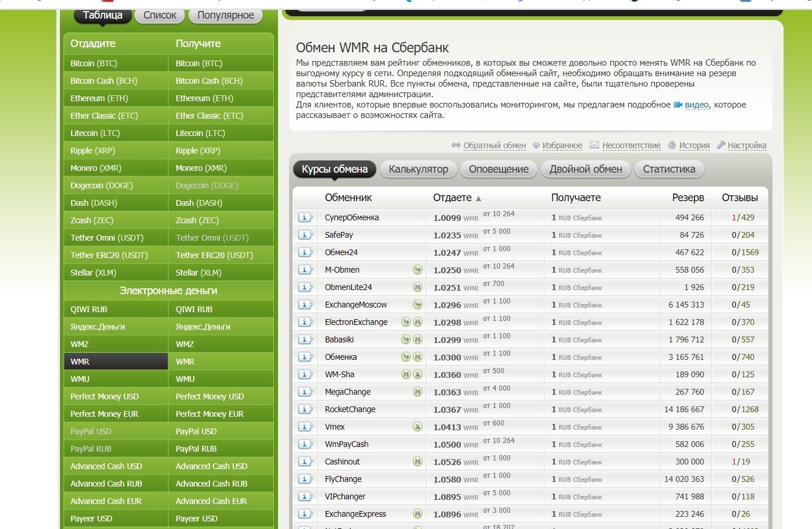Switch to the Список view tab
The height and width of the screenshot is (529, 812).
click(160, 16)
